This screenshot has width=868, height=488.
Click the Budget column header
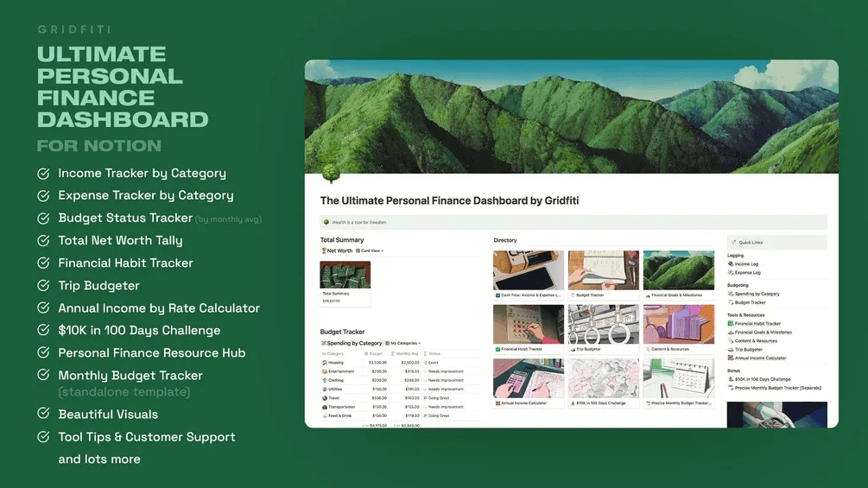[x=374, y=353]
